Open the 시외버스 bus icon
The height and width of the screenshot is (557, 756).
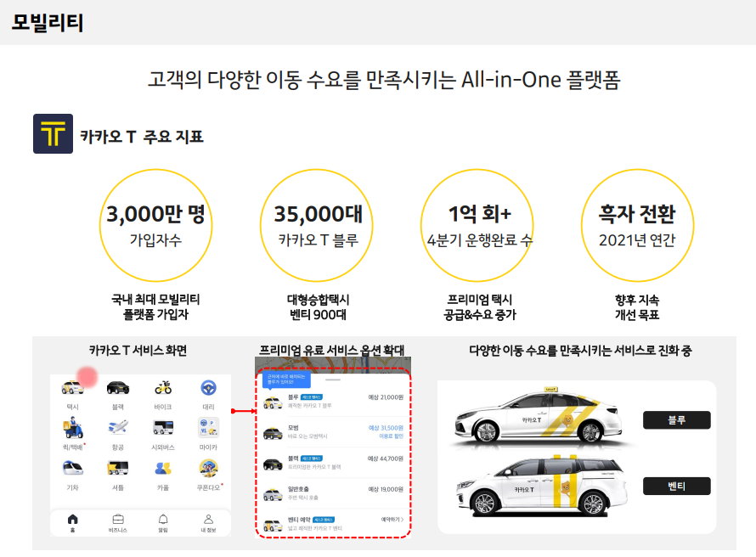(x=163, y=427)
